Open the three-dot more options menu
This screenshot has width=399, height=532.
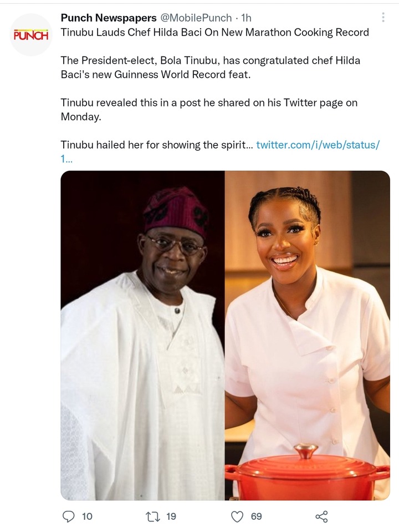383,17
